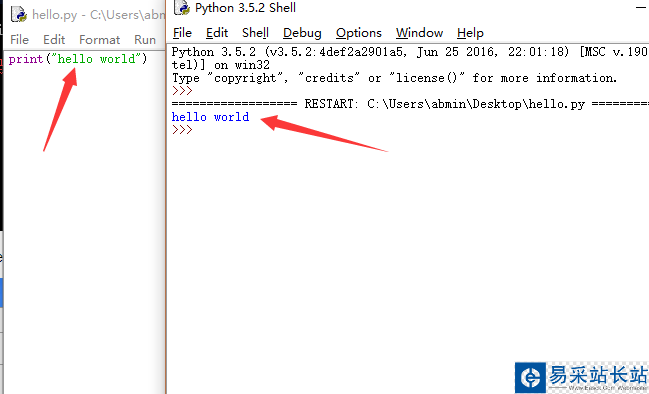Click the print("hello world") code line
Image resolution: width=649 pixels, height=394 pixels.
point(78,59)
